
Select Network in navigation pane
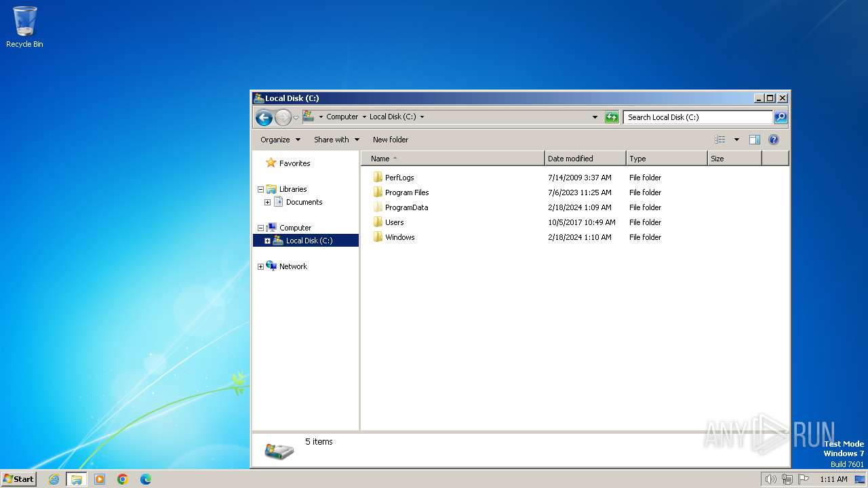(x=293, y=266)
